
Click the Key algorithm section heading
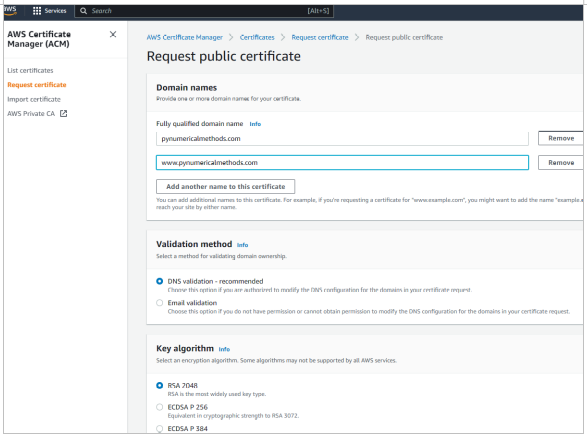pyautogui.click(x=185, y=348)
